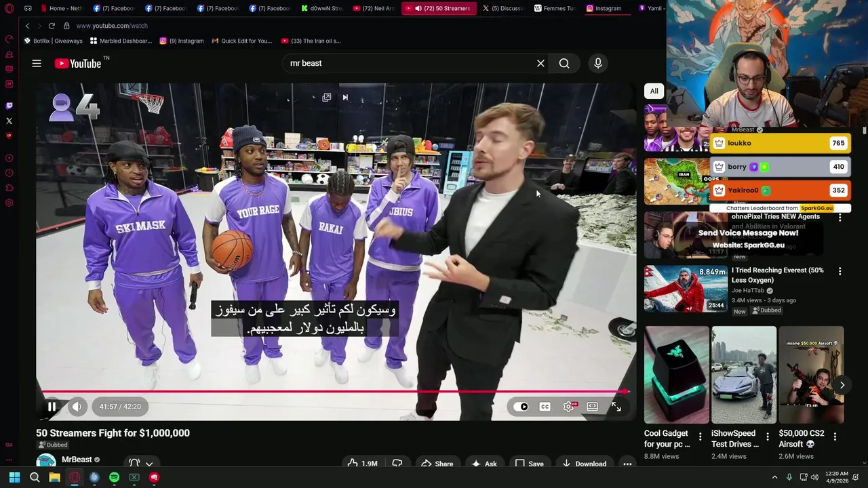Open Spotify from the taskbar
The image size is (868, 488).
click(x=114, y=477)
